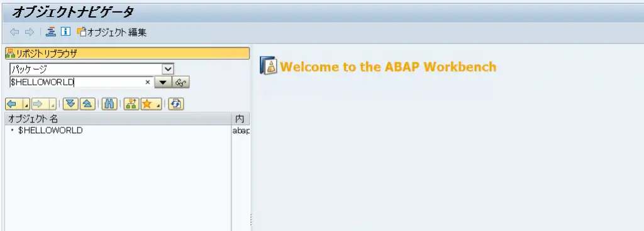
Task: Click the favorites star icon
Action: (147, 104)
